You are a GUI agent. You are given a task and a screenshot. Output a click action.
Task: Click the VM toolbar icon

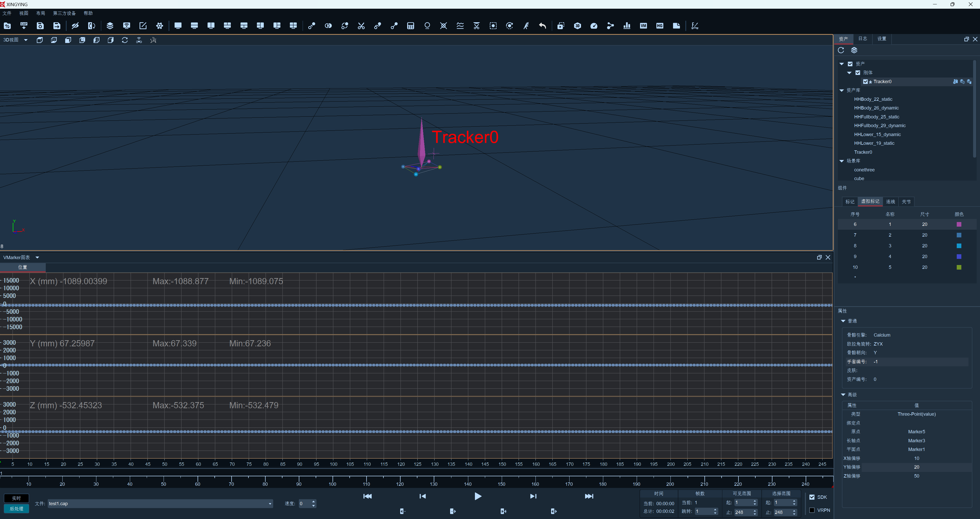coord(643,26)
